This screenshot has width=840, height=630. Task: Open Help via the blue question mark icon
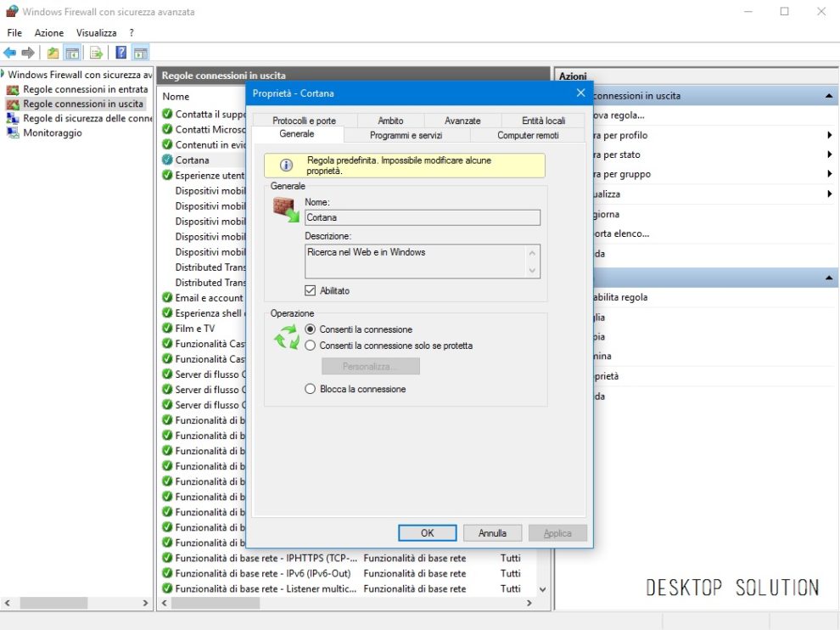pos(121,53)
